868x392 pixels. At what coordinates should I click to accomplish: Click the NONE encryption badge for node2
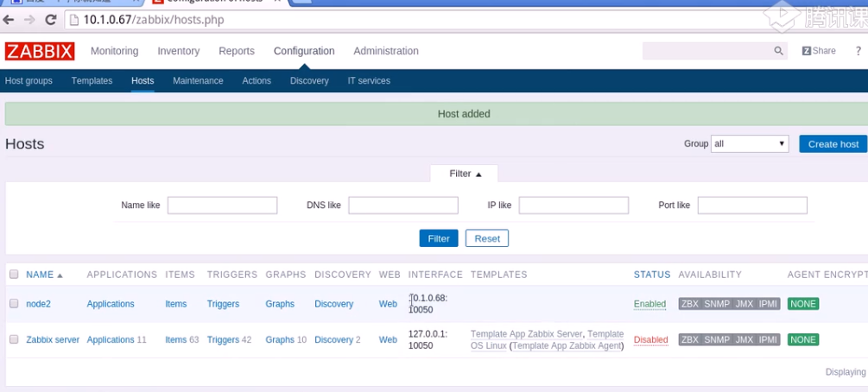803,304
